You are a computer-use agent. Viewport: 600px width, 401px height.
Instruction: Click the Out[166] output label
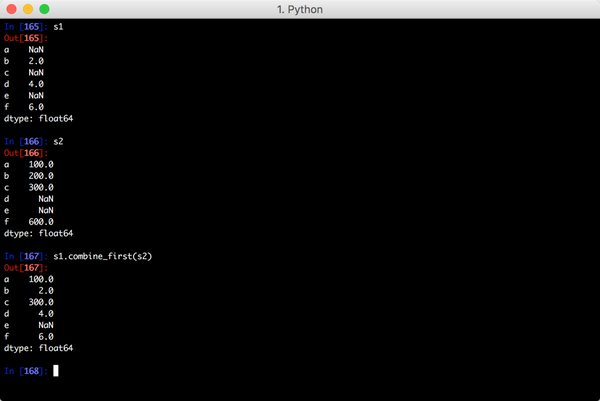tap(25, 153)
